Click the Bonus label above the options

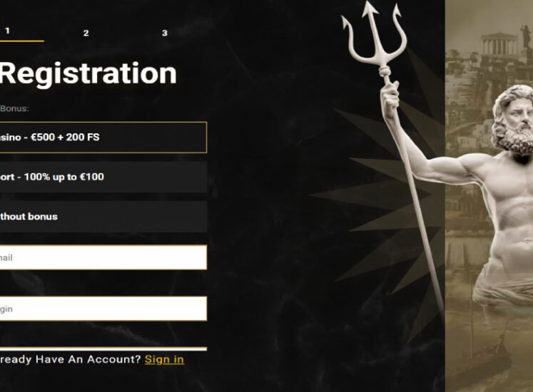(x=14, y=108)
